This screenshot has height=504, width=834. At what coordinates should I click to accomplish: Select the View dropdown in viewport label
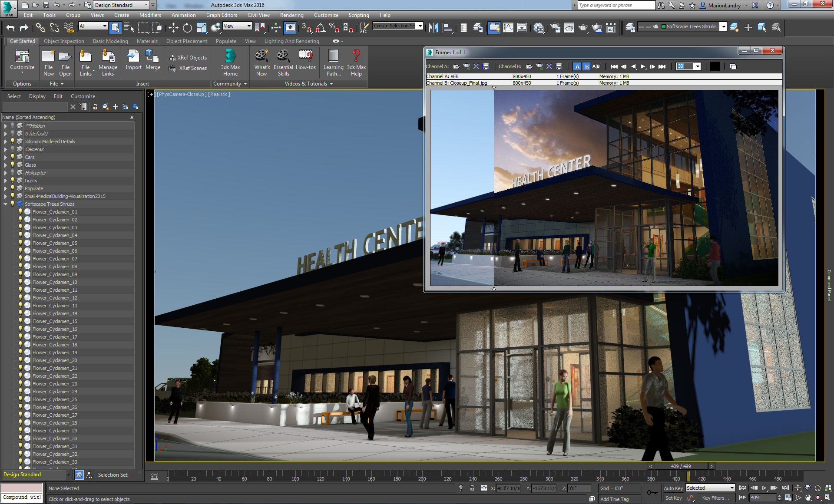[236, 27]
